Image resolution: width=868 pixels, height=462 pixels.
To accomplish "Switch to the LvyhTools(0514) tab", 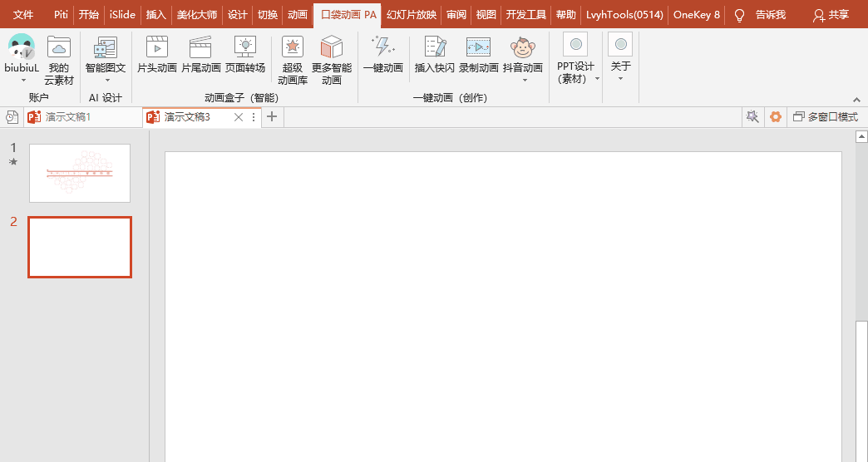I will [x=624, y=14].
